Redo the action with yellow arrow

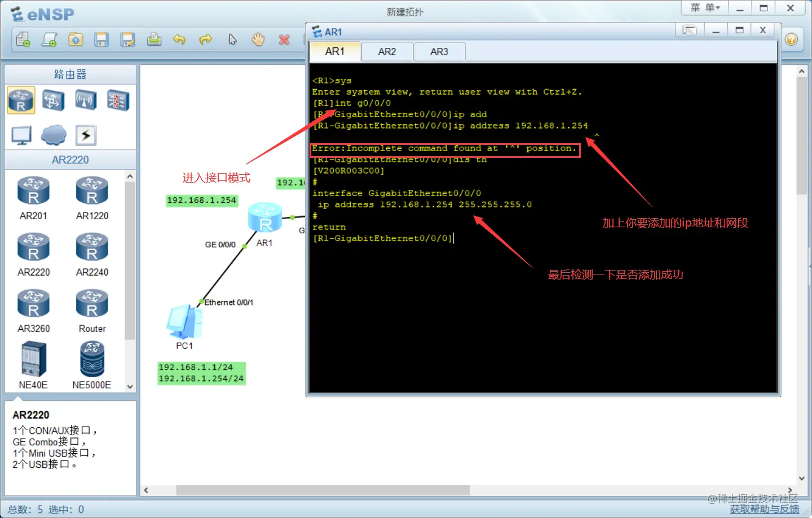click(x=206, y=39)
